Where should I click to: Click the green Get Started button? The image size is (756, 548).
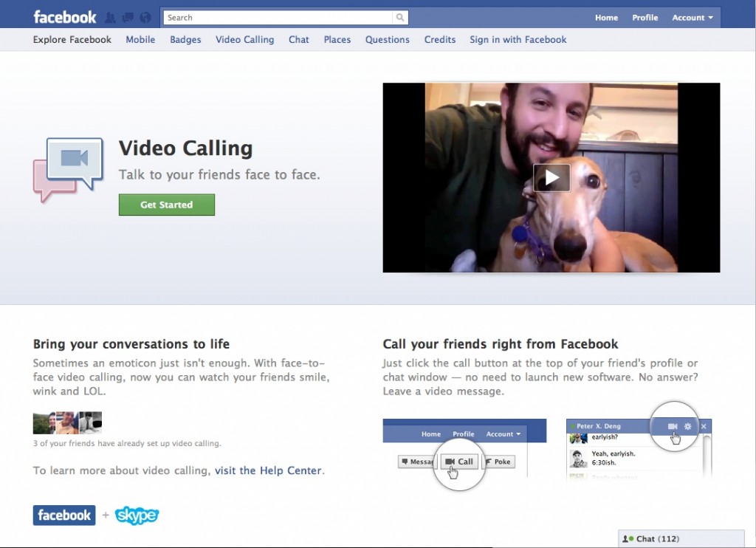coord(167,205)
